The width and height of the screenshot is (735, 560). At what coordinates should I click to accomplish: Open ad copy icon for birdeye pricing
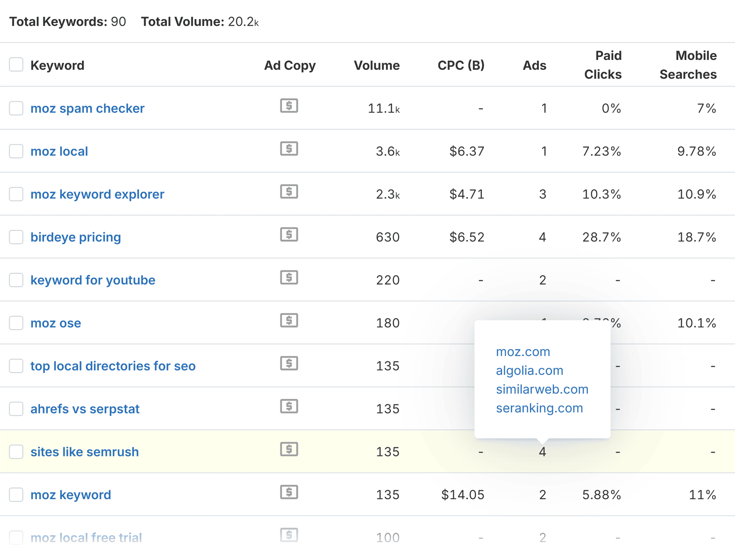(289, 235)
